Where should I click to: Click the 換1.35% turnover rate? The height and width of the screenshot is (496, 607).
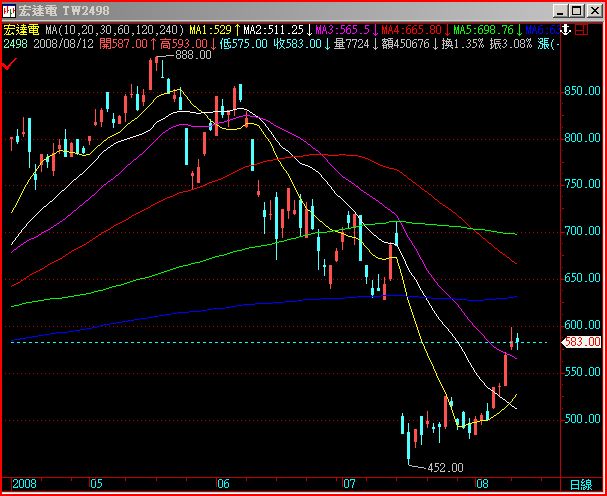click(x=463, y=44)
